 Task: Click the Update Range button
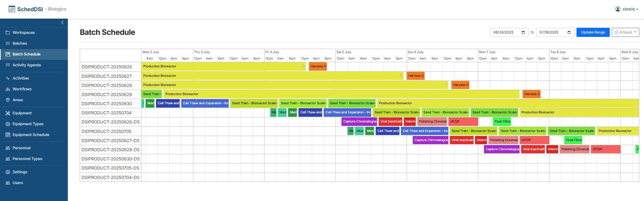click(x=593, y=32)
